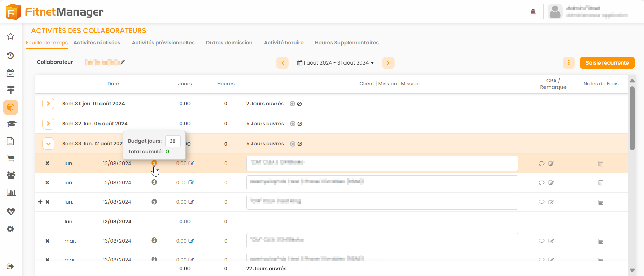Click the forbidden circle icon for Sem.32
The image size is (644, 276).
pos(300,124)
